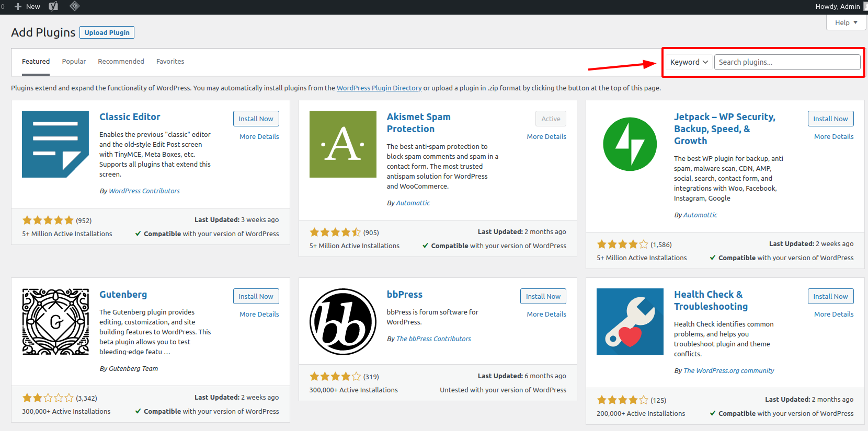Screen dimensions: 868x431
Task: Open the Gutenberg plugin icon
Action: tap(55, 322)
